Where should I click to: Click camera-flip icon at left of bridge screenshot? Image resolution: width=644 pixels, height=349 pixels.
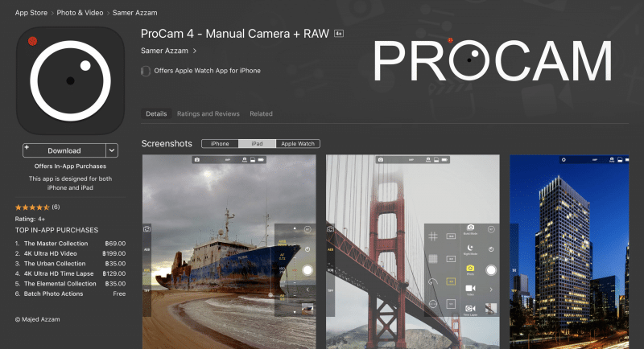[x=330, y=229]
